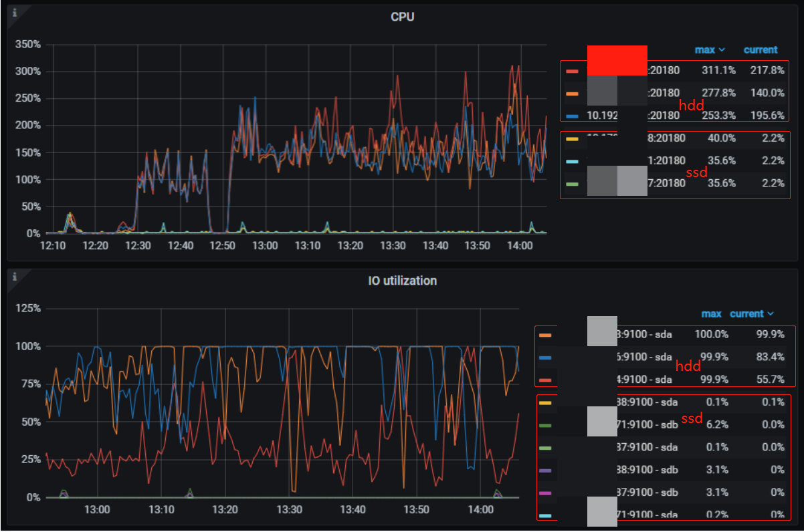Click blue swatch of 83.4% sda IO series
Screen dimensions: 804x532
pyautogui.click(x=545, y=357)
